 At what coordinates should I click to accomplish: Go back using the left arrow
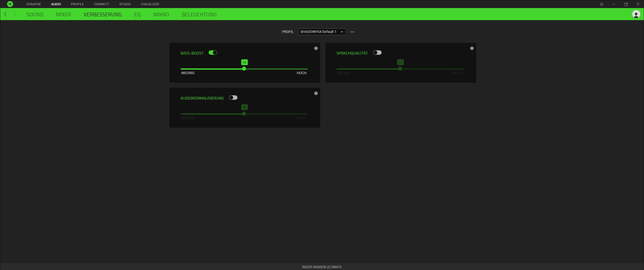coord(6,14)
